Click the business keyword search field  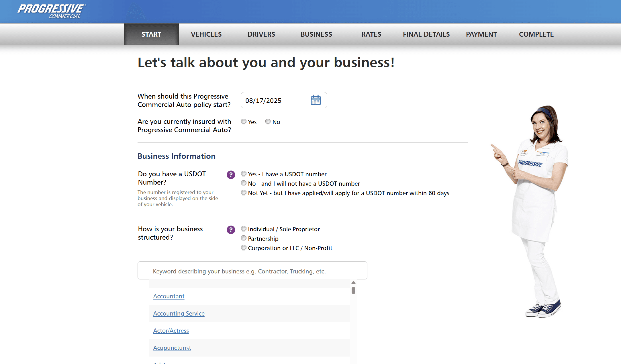(252, 271)
